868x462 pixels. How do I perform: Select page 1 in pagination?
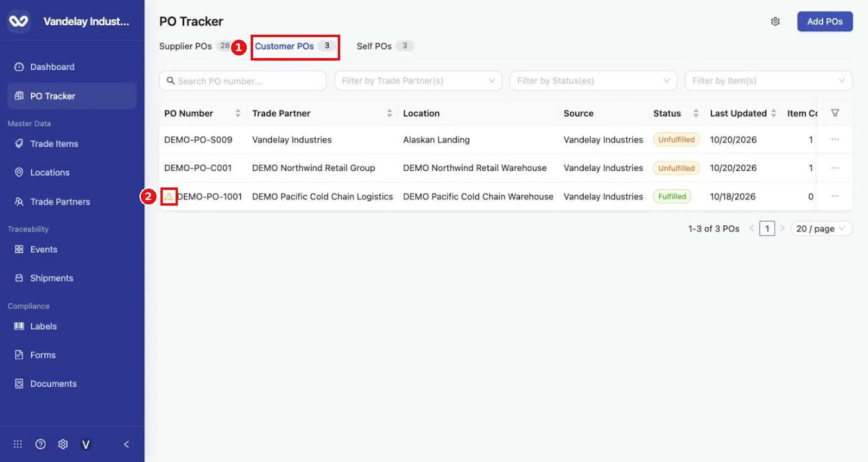tap(767, 229)
